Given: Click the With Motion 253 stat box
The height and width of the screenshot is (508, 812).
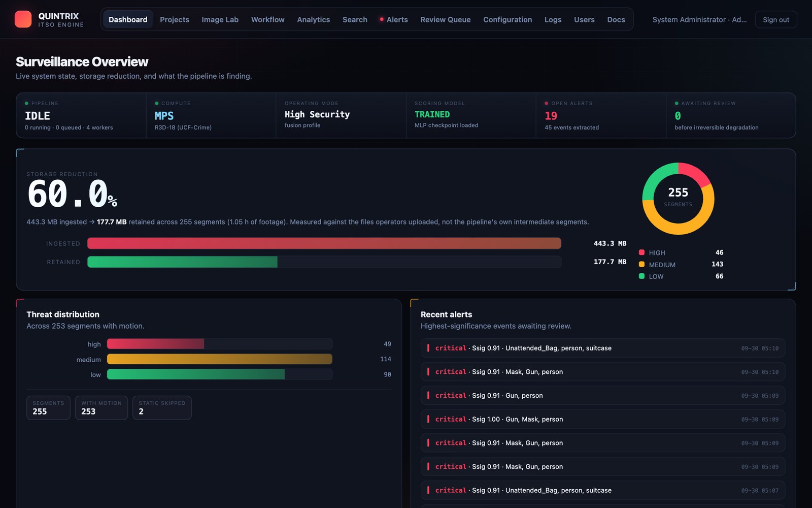Looking at the screenshot, I should click(x=101, y=407).
